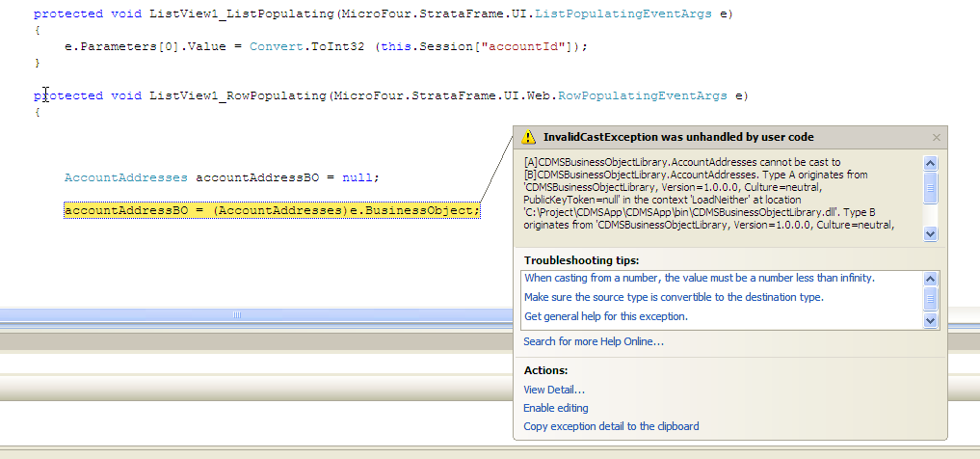980x459 pixels.
Task: Open tip 'Make sure the source type is convertible'
Action: click(x=673, y=297)
